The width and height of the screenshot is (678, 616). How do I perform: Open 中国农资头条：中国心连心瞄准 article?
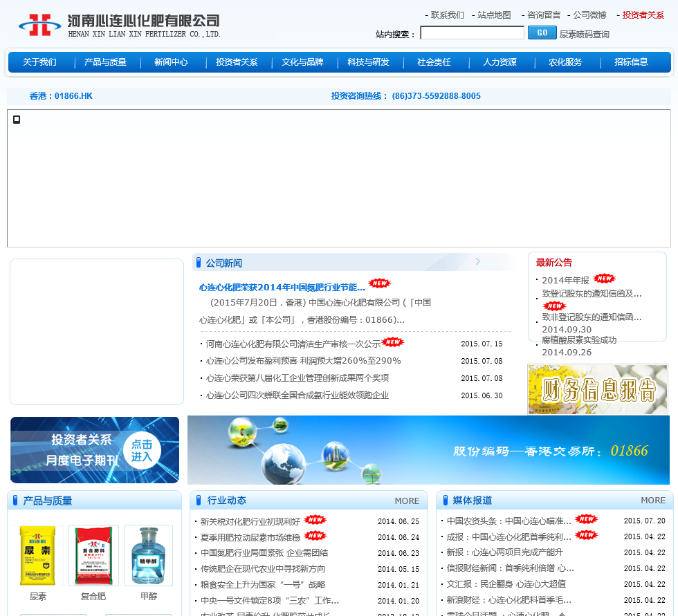tap(509, 521)
